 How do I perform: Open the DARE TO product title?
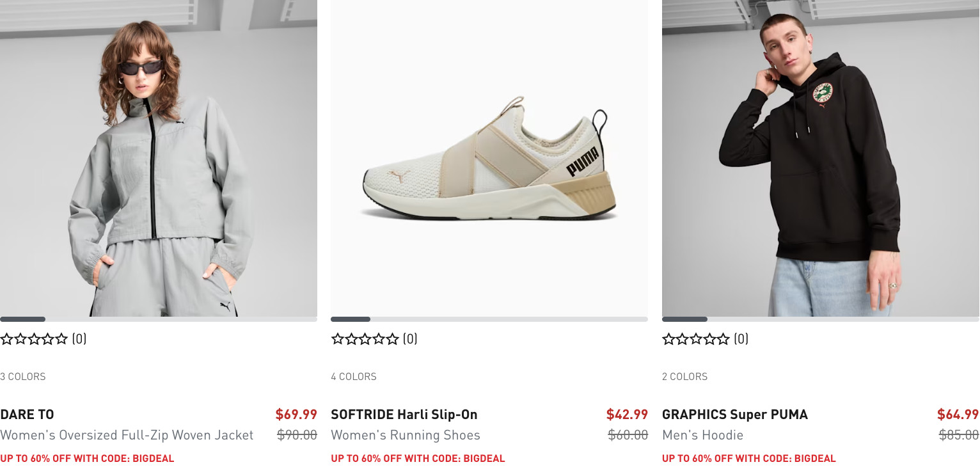(28, 415)
